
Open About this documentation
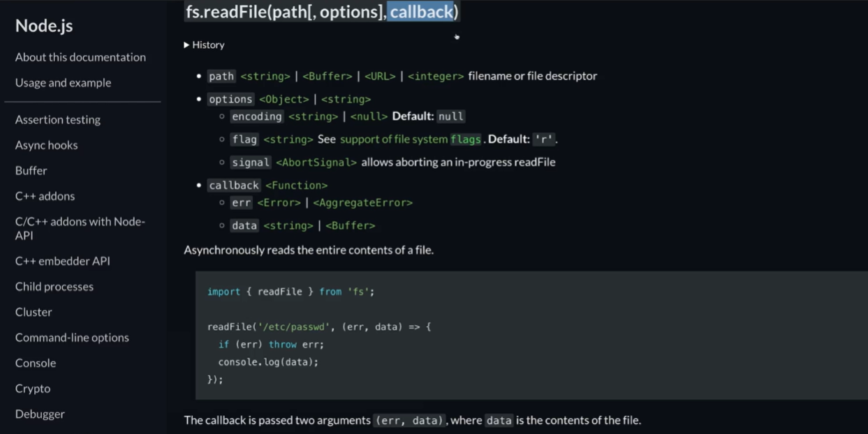pyautogui.click(x=80, y=57)
